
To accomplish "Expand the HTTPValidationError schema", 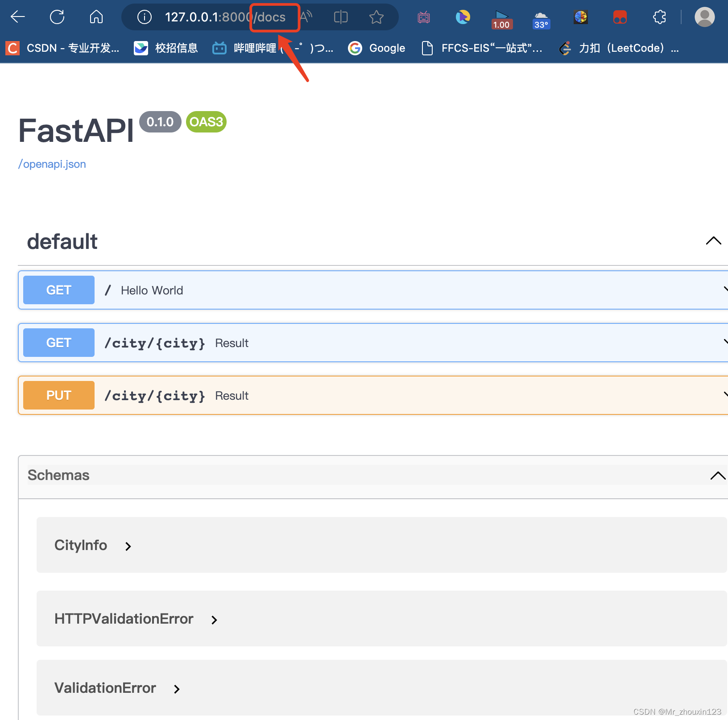I will (214, 620).
